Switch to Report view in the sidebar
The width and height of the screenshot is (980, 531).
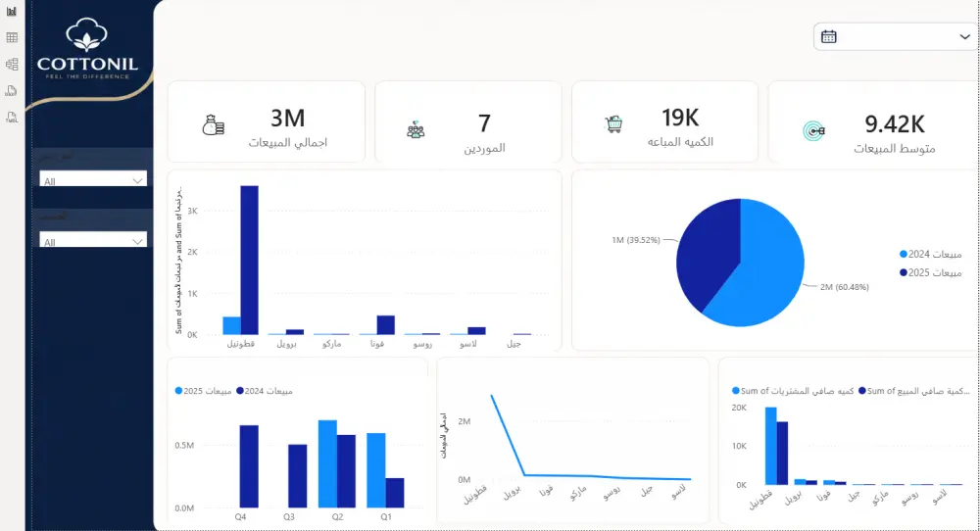tap(11, 11)
